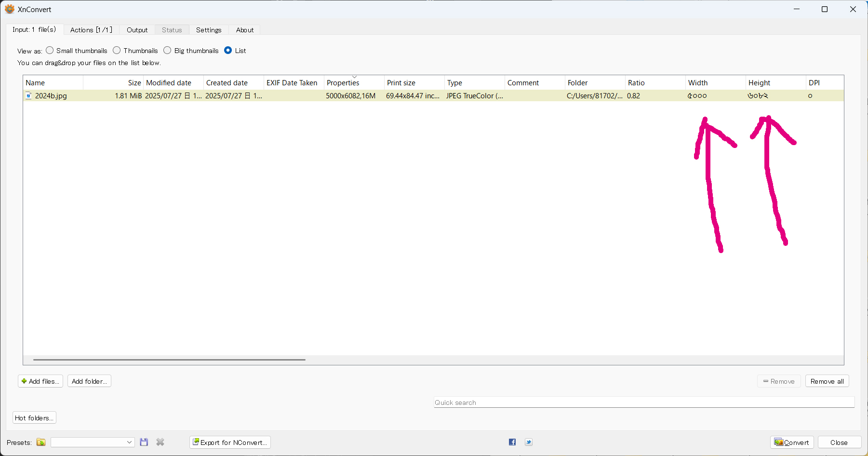Maximize the XnConvert window
This screenshot has height=456, width=868.
tap(825, 9)
